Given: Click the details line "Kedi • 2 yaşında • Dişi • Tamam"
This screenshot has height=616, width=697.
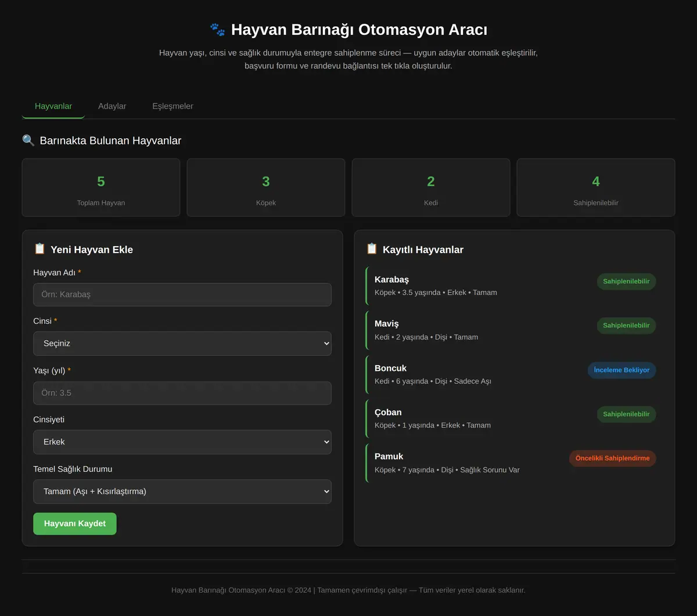Looking at the screenshot, I should 426,337.
